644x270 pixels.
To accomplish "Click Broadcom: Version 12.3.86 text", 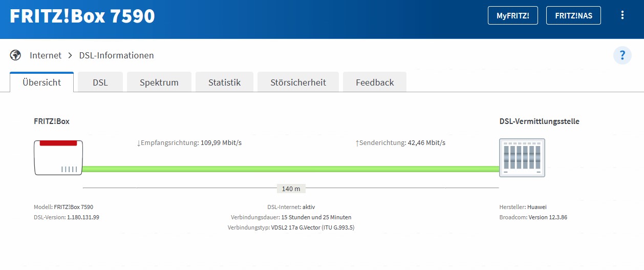I will pos(533,217).
